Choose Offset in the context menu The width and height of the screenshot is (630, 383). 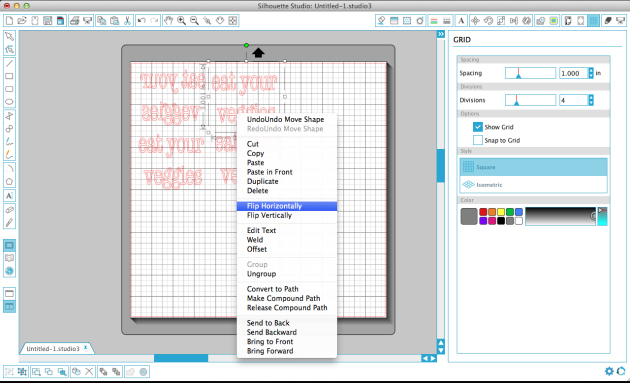287,250
